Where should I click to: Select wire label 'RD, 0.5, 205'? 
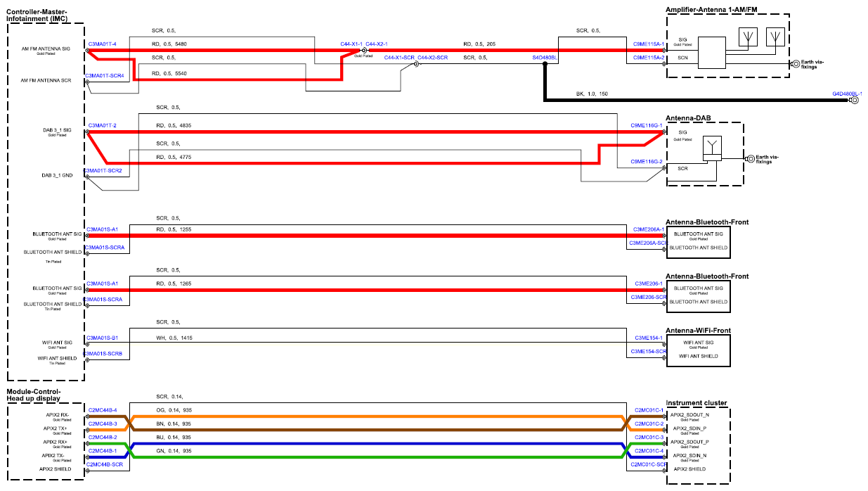(x=479, y=44)
